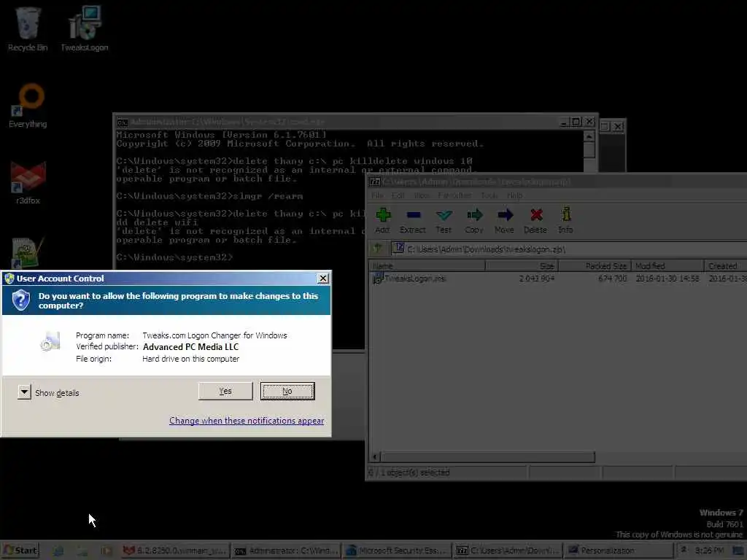Image resolution: width=747 pixels, height=560 pixels.
Task: Click the 674 700 packed size value
Action: (612, 279)
